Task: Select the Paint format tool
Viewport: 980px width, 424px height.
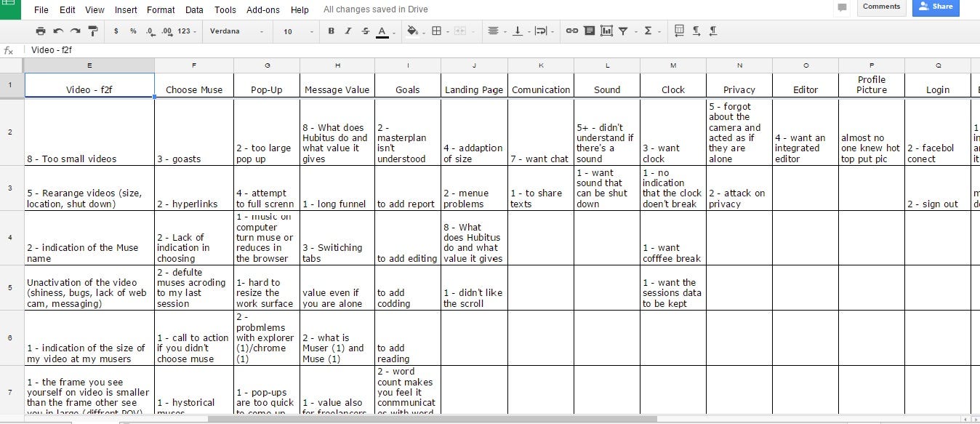Action: (93, 31)
